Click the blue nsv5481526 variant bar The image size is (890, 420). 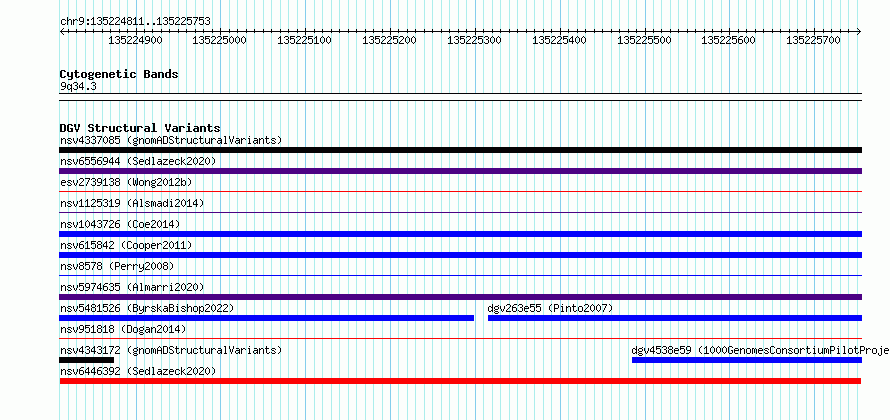point(267,318)
